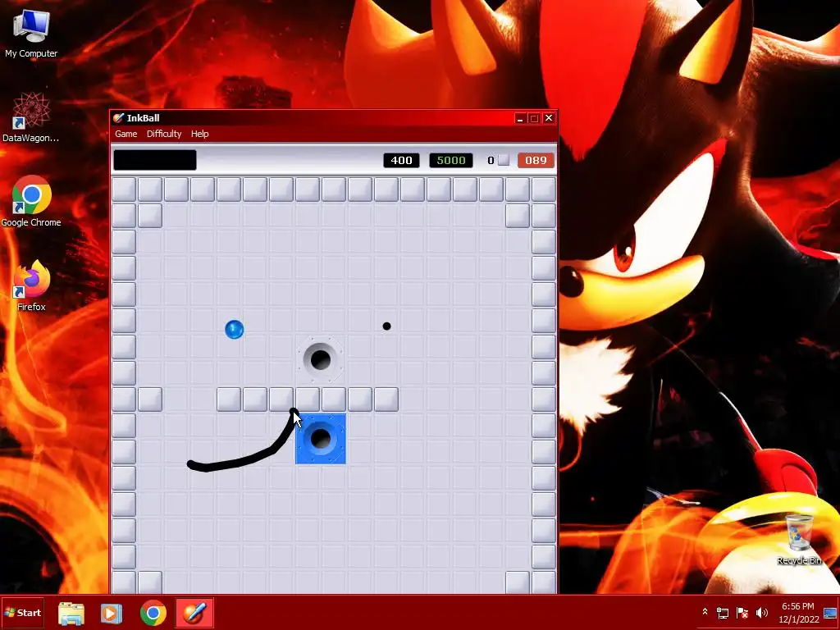This screenshot has width=840, height=630.
Task: Open File Explorer from the taskbar
Action: (x=71, y=613)
